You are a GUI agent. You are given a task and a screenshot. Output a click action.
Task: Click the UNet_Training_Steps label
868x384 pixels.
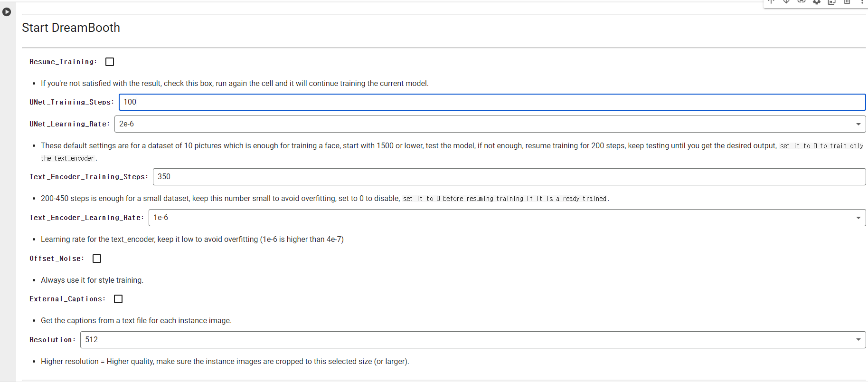[72, 102]
